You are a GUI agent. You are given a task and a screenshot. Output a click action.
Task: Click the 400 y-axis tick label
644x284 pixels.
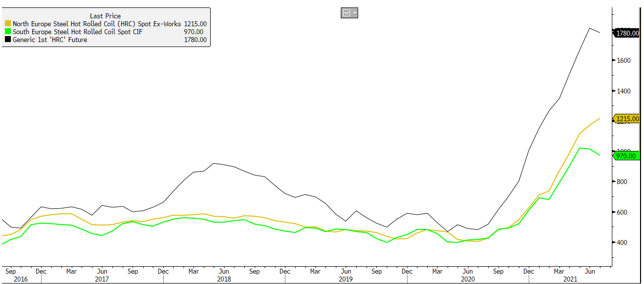pos(622,242)
